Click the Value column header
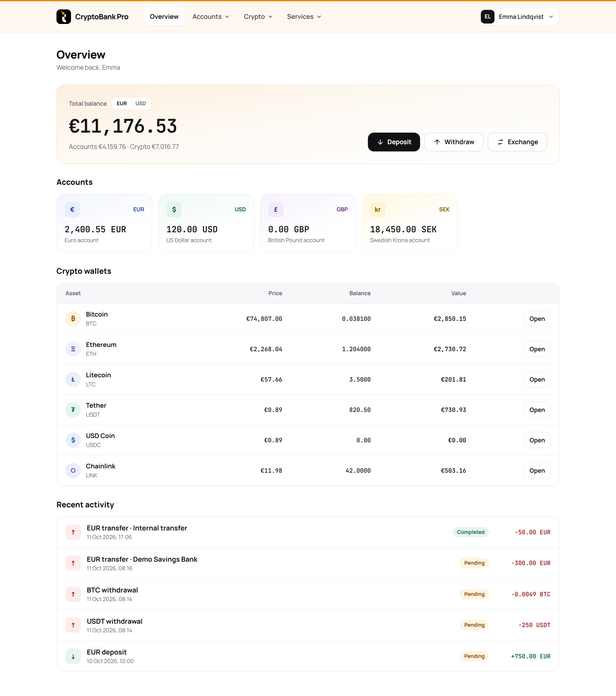This screenshot has width=616, height=696. point(459,293)
